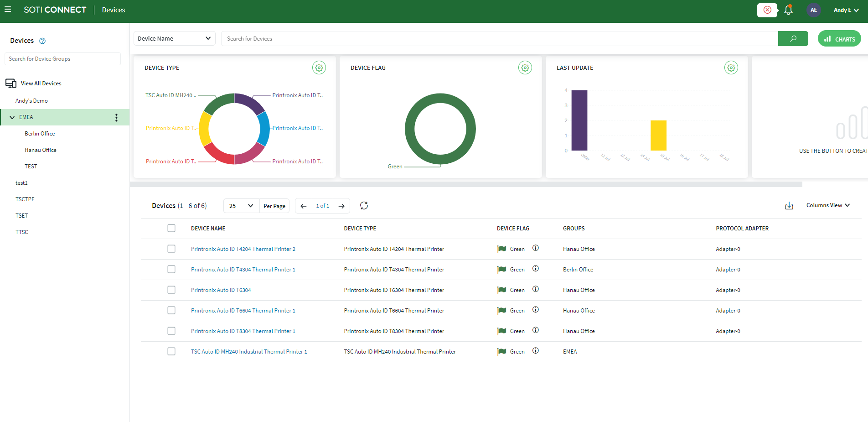Check Printronix T6604 Thermal Printer 1 row
This screenshot has height=422, width=868.
[x=171, y=310]
